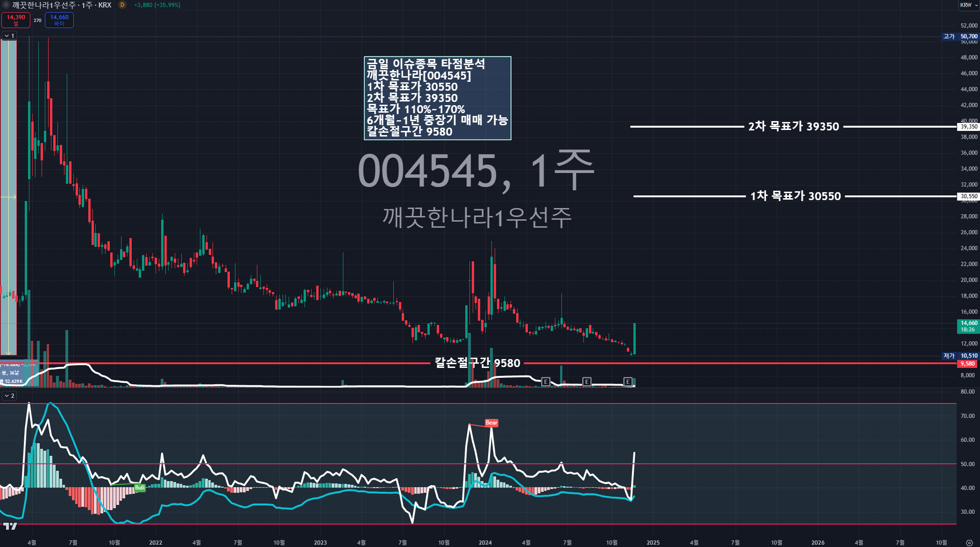Click the 2025 label on time axis

[653, 543]
